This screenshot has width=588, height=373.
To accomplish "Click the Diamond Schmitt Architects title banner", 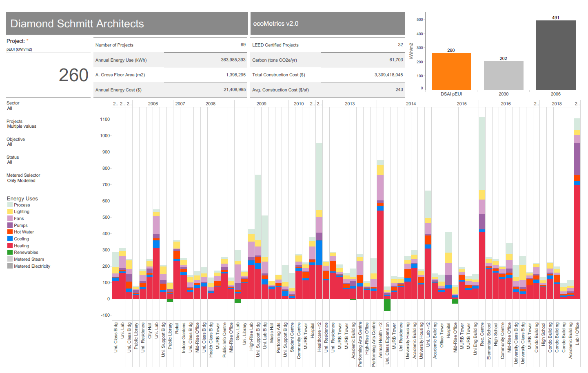I will (127, 23).
